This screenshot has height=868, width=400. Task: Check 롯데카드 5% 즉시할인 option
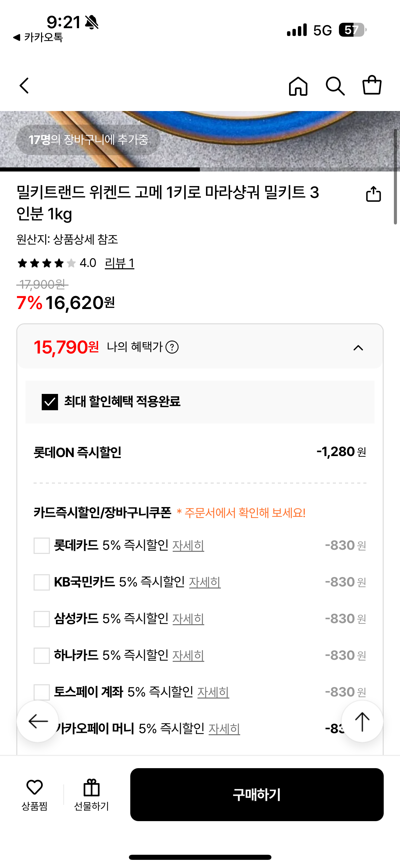(42, 545)
